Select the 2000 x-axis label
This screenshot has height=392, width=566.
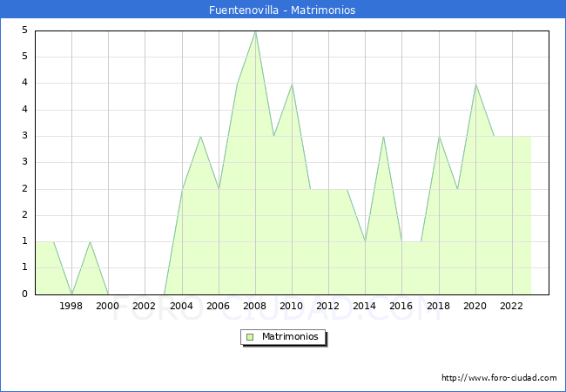coord(108,306)
